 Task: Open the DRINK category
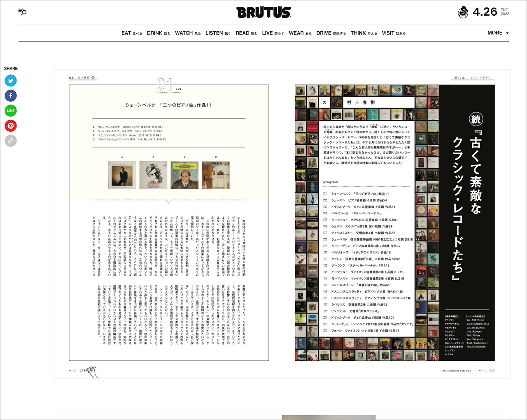(x=159, y=33)
